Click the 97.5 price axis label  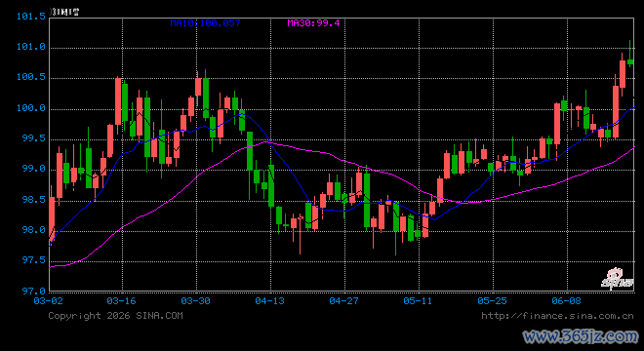34,260
